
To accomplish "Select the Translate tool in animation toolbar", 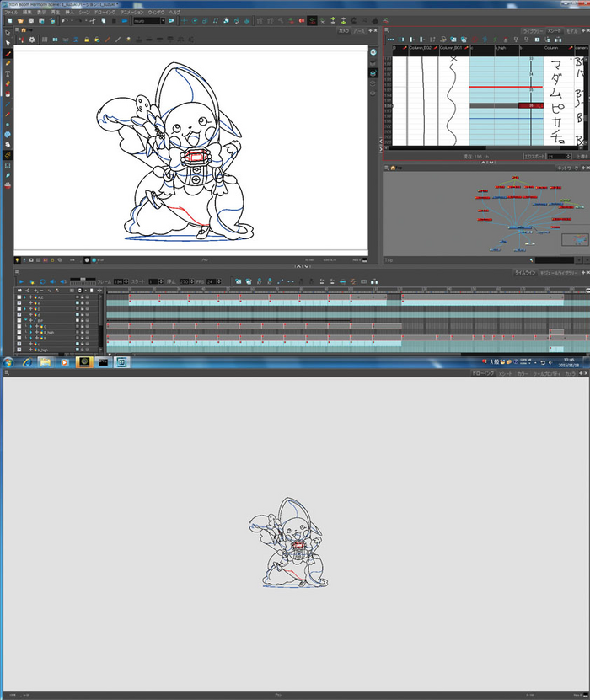I will (x=184, y=20).
